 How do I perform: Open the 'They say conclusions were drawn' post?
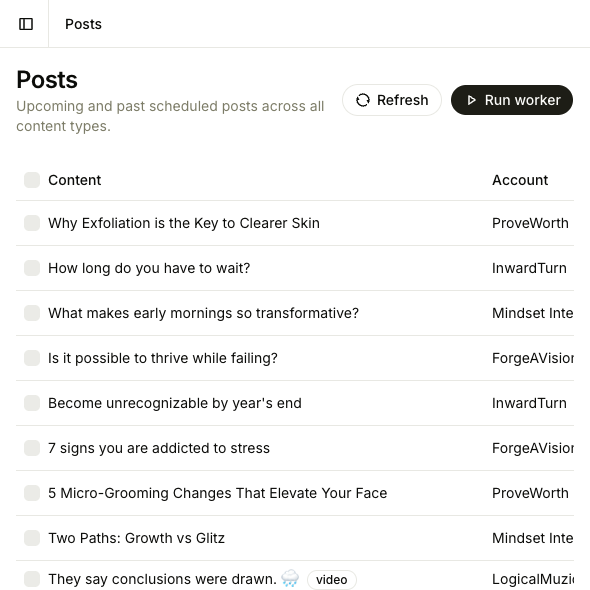(162, 579)
